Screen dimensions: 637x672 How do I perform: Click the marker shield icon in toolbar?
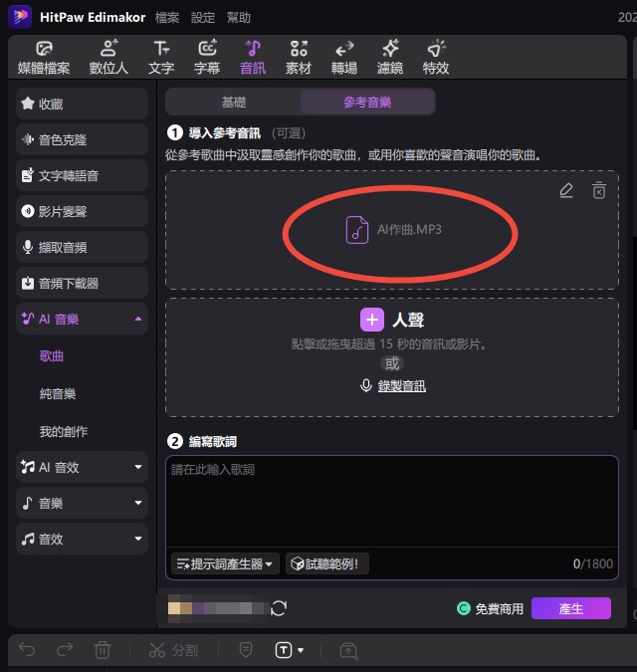tap(246, 650)
